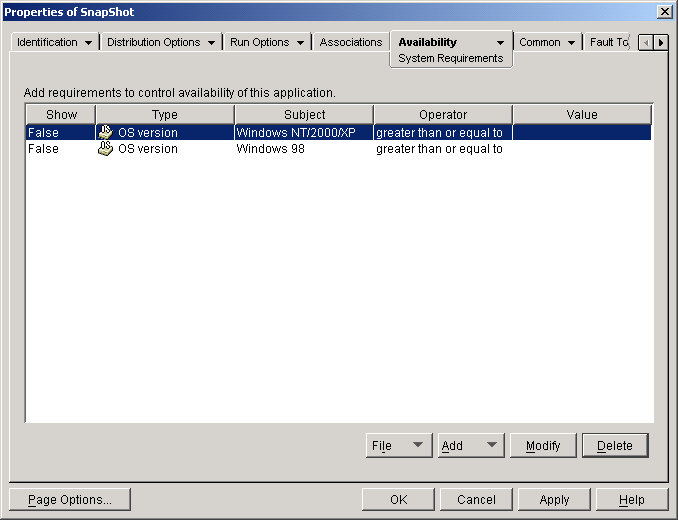Open Page Options dialog

point(70,499)
